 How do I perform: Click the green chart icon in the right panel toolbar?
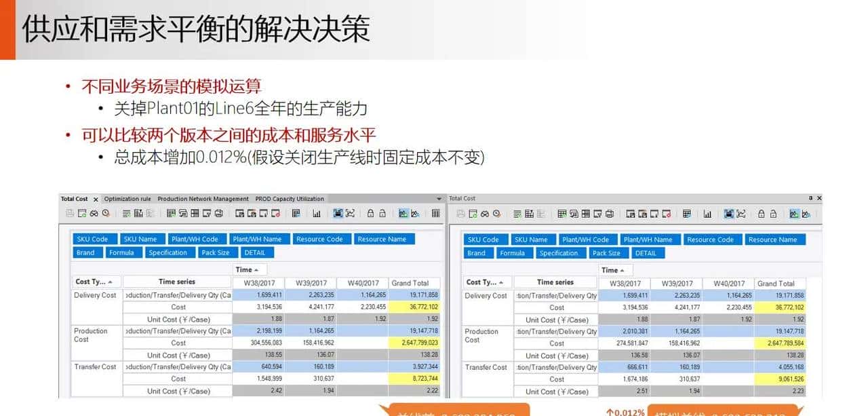pyautogui.click(x=793, y=213)
